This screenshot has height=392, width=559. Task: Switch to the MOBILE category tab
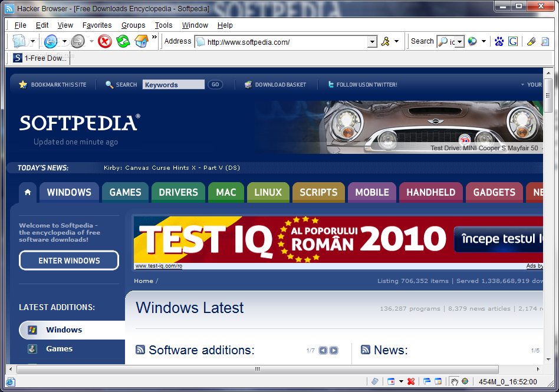372,192
